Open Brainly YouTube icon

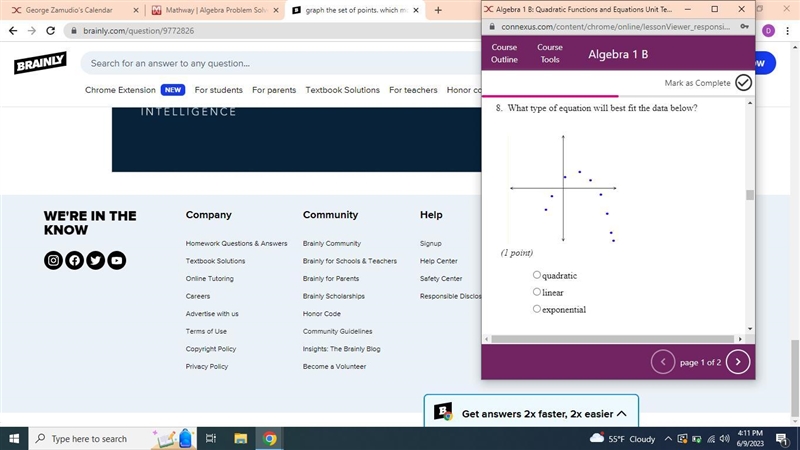[x=117, y=260]
